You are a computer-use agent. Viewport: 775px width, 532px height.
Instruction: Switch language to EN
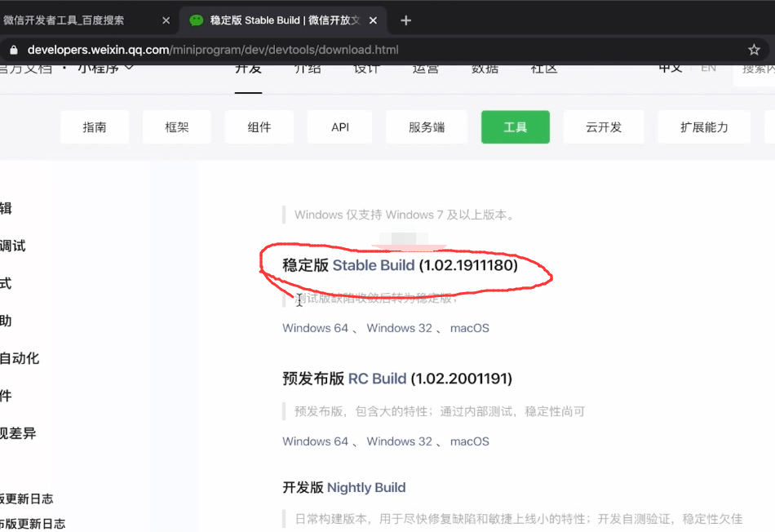pyautogui.click(x=708, y=69)
